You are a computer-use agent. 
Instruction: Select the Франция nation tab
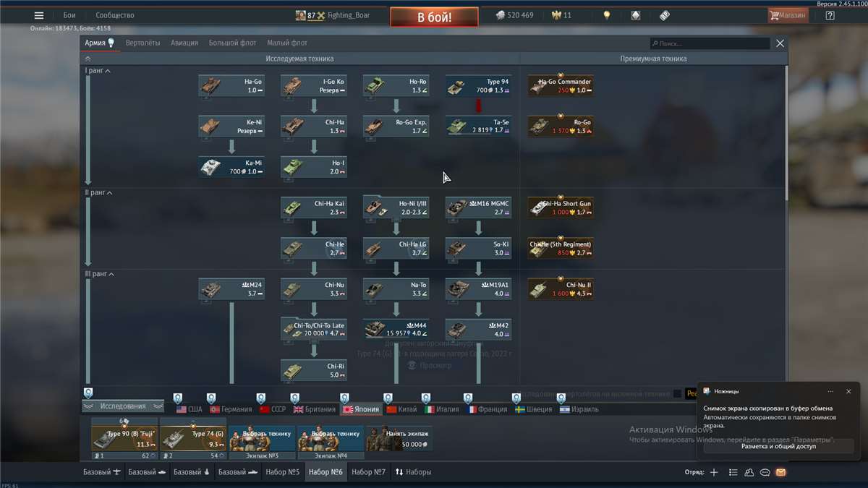point(488,409)
